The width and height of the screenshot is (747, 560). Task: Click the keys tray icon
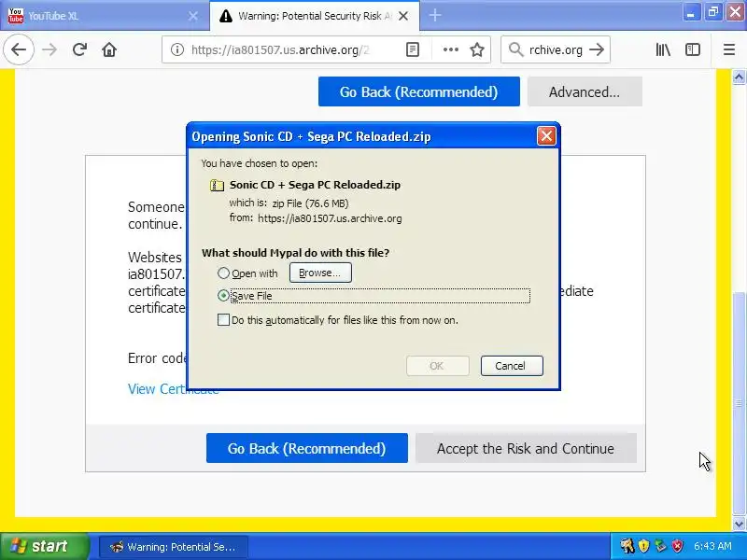(627, 546)
